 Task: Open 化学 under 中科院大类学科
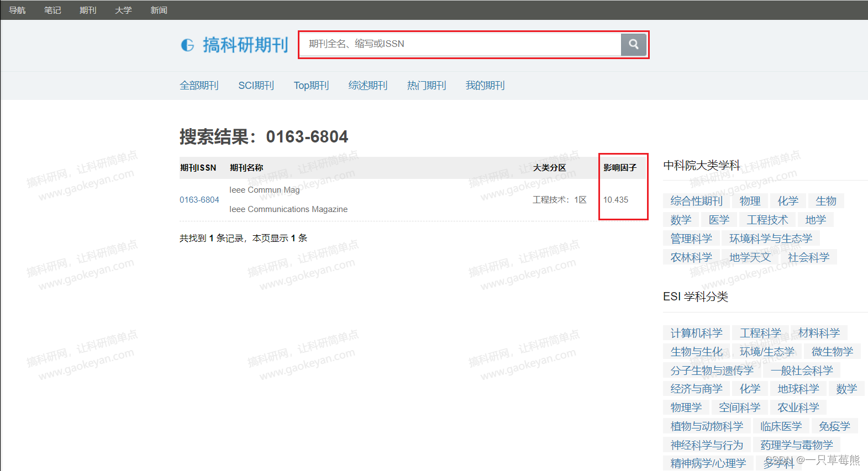(788, 201)
